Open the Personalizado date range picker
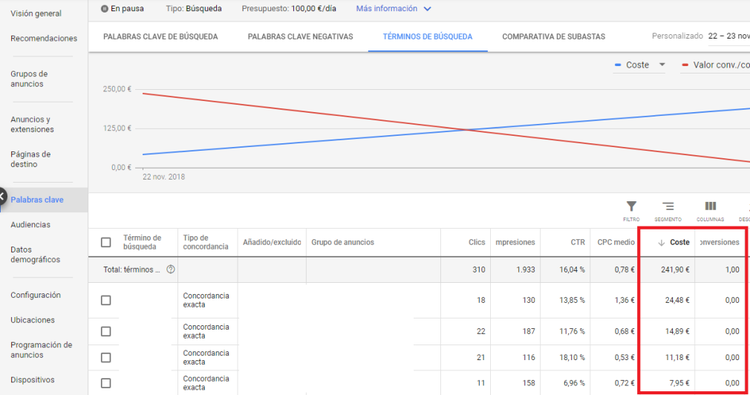750x395 pixels. point(701,36)
